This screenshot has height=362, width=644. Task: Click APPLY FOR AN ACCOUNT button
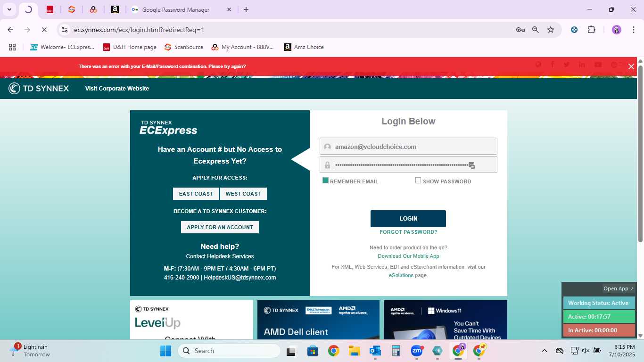click(220, 227)
